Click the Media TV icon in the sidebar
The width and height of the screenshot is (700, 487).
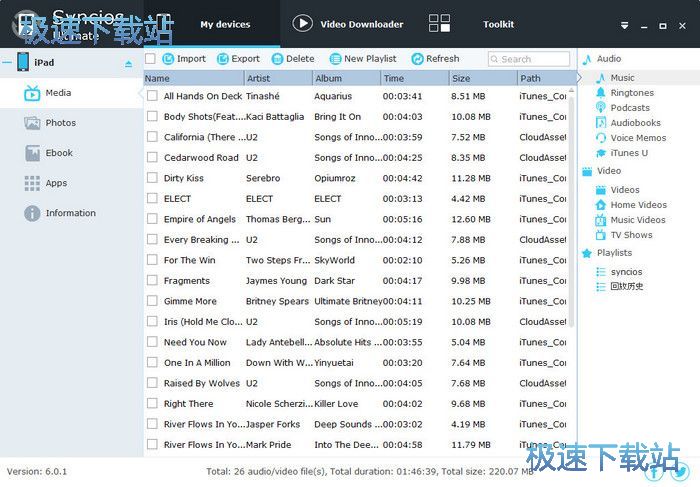click(32, 93)
